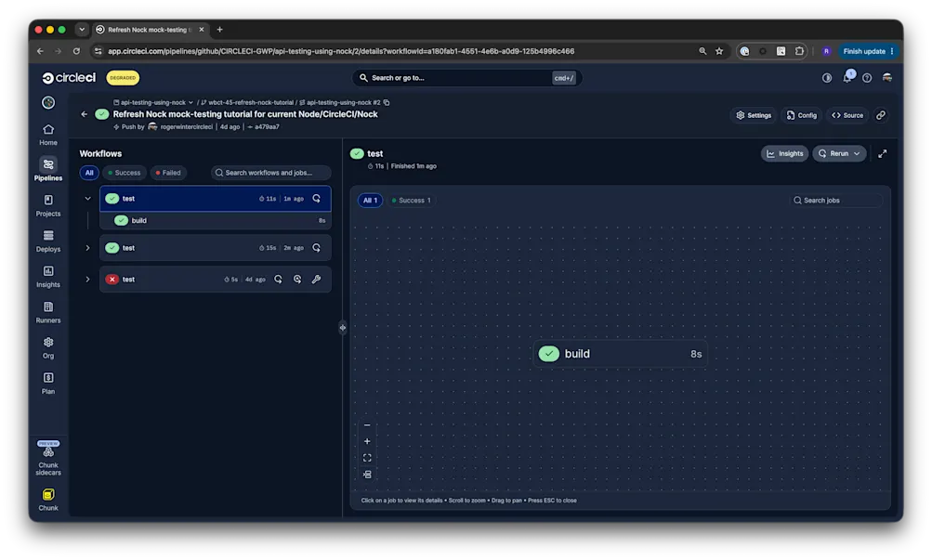Open workflow Insights button
Viewport: 932px width, 560px height.
point(784,154)
